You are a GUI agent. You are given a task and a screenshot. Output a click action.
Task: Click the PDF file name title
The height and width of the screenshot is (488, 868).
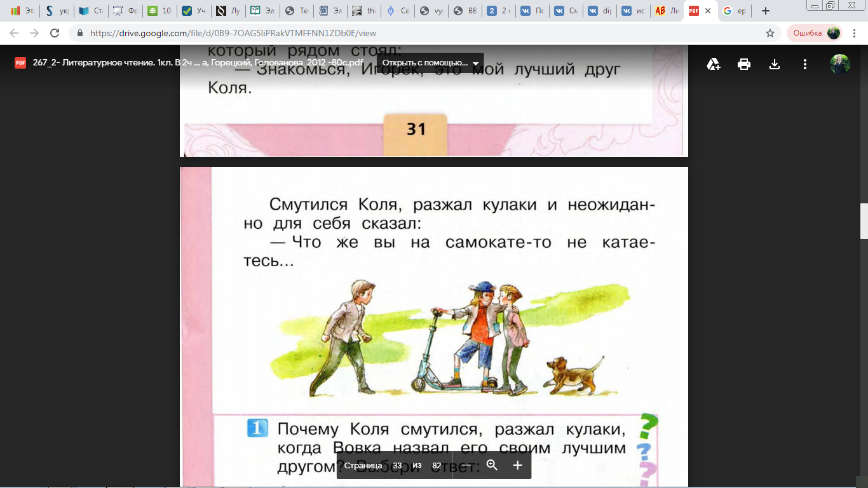pos(198,63)
